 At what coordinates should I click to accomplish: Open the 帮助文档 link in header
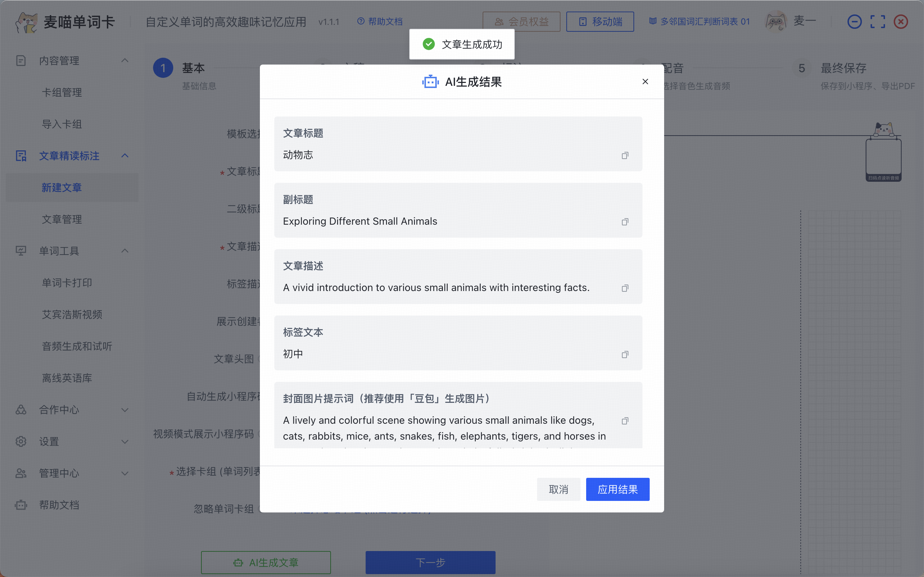point(380,22)
